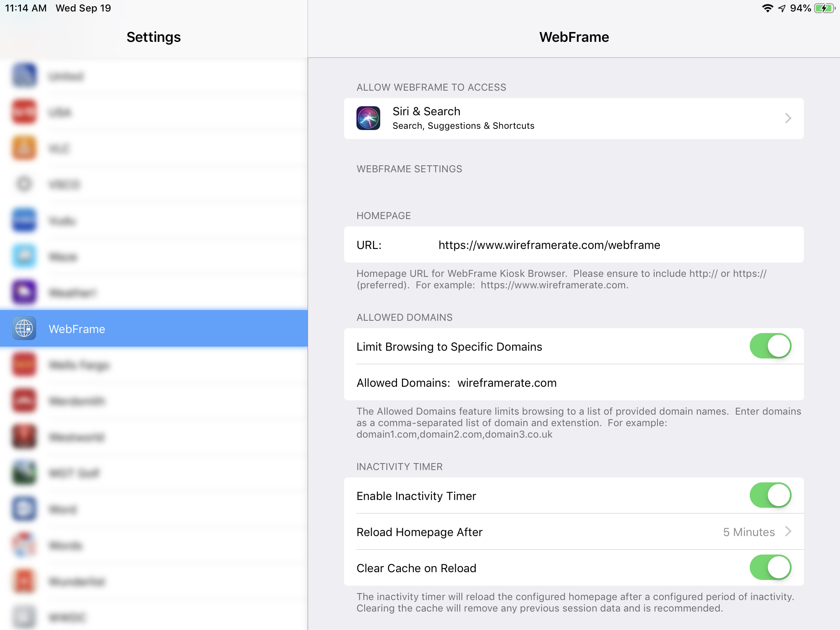Tap the 11:14 AM clock

point(26,8)
